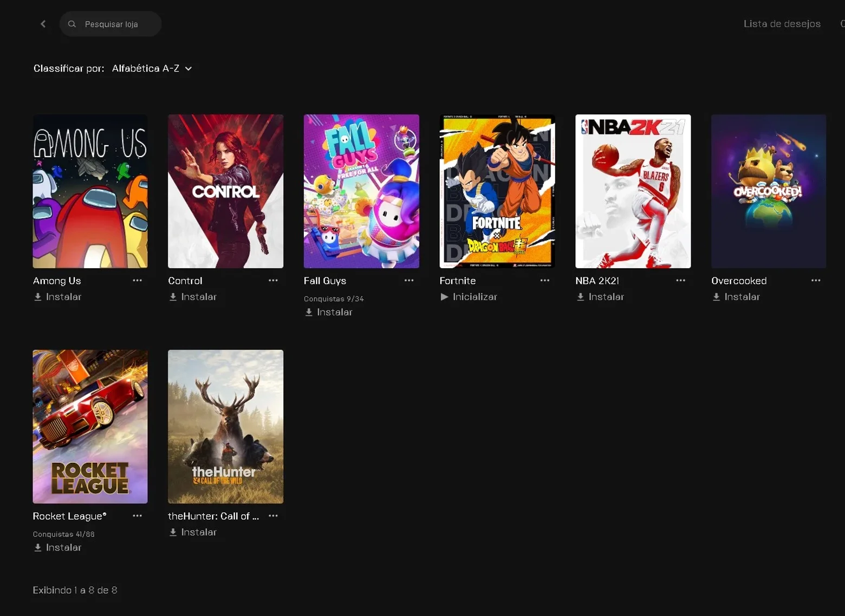The width and height of the screenshot is (845, 616).
Task: Expand the Alfabética A-Z sort dropdown
Action: pyautogui.click(x=152, y=68)
